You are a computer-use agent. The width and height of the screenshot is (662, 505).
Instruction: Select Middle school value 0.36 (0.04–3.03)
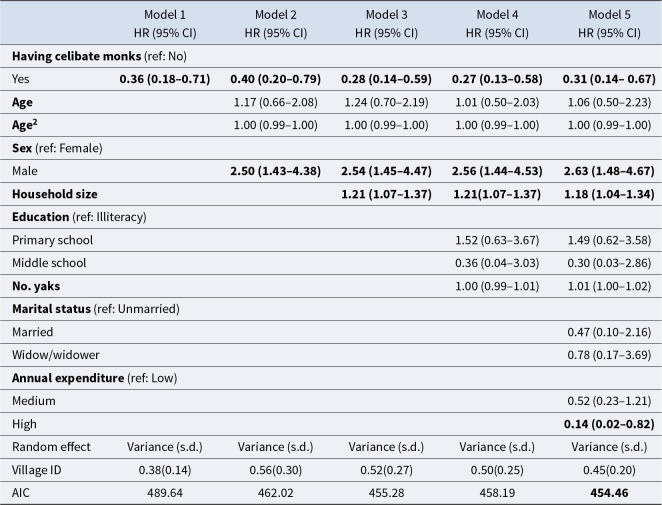[497, 263]
